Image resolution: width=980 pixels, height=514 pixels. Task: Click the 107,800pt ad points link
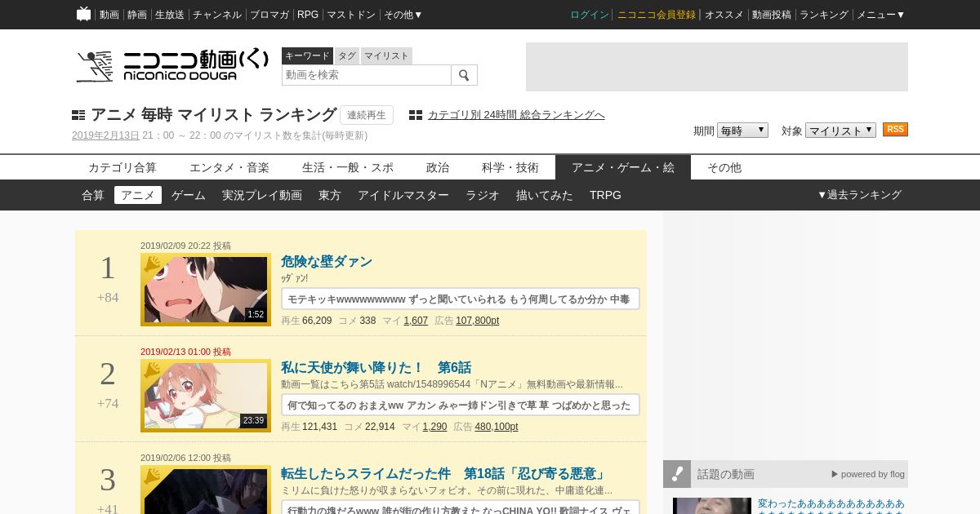pyautogui.click(x=477, y=321)
